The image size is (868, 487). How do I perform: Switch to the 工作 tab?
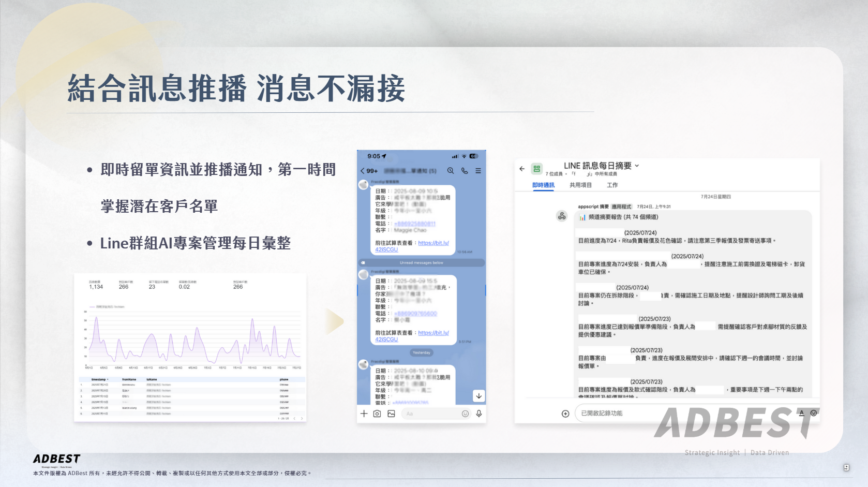coord(612,185)
